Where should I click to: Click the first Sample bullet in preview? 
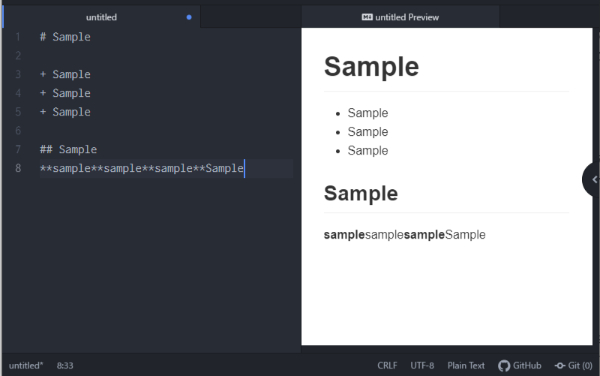368,113
